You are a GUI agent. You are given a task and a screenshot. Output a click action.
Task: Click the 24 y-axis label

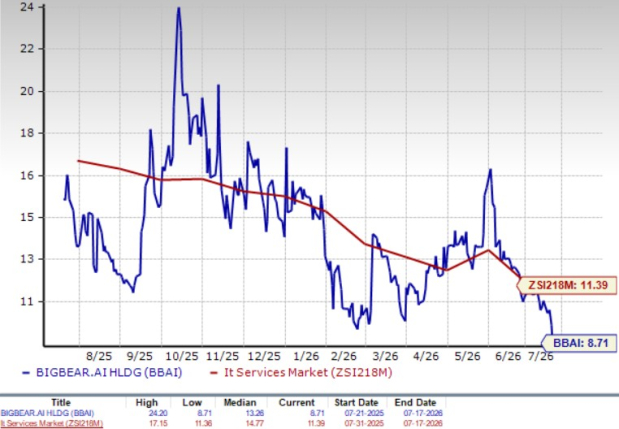28,7
